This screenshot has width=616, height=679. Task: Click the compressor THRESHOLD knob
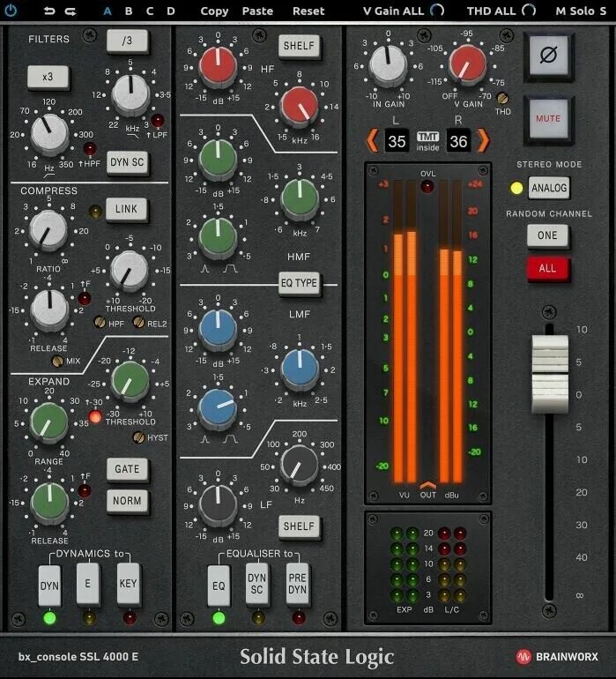(129, 270)
